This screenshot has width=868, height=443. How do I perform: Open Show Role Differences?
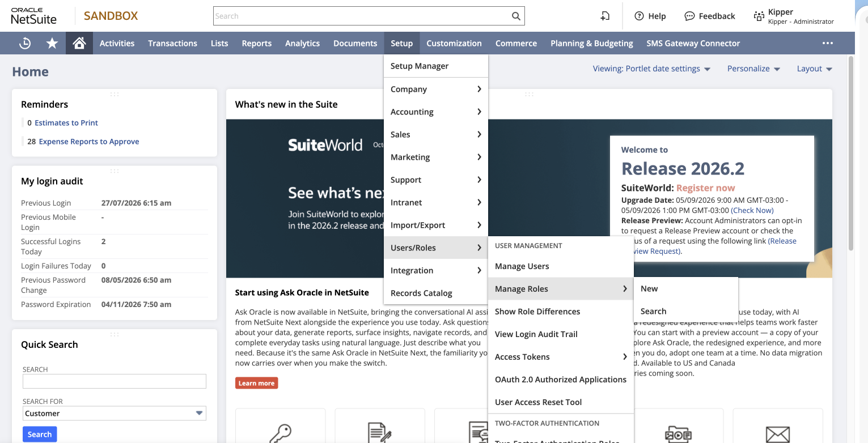(561, 311)
